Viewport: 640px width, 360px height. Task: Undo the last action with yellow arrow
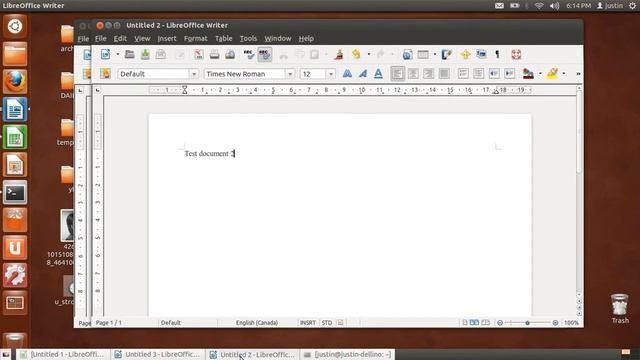point(356,54)
